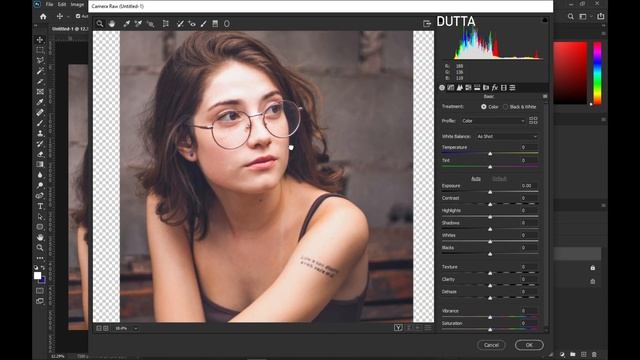Click the Auto tone link

476,179
